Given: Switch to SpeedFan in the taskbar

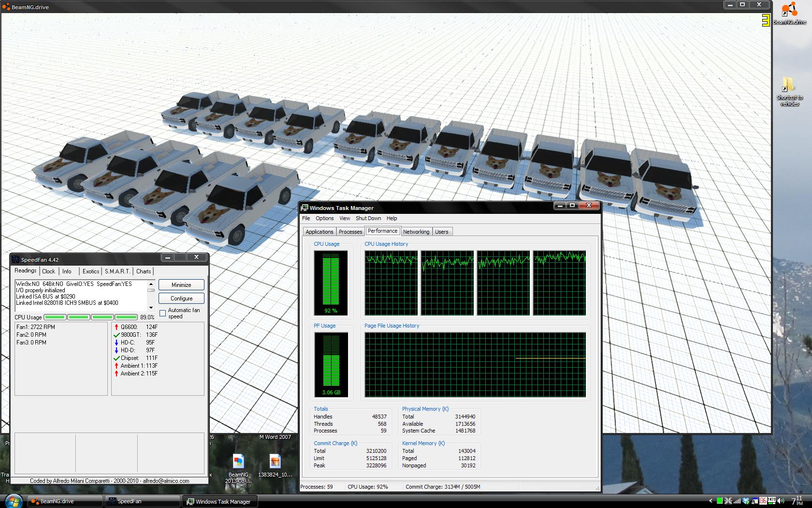Looking at the screenshot, I should pos(142,501).
